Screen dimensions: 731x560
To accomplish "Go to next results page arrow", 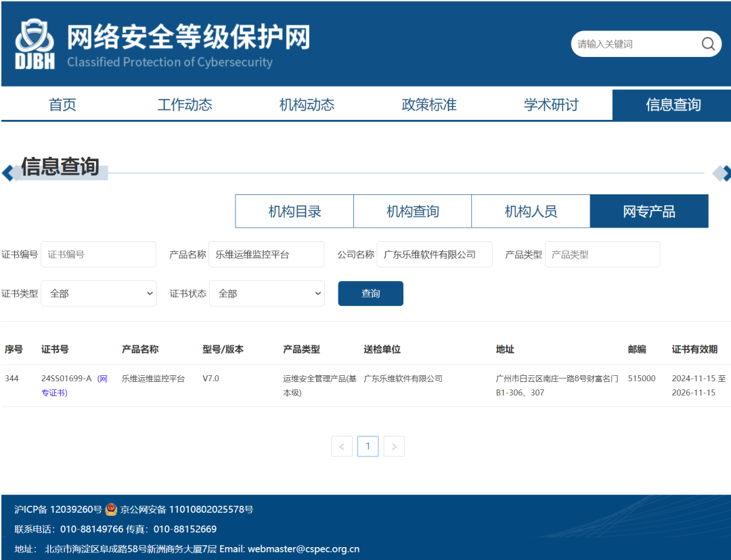I will [x=394, y=446].
